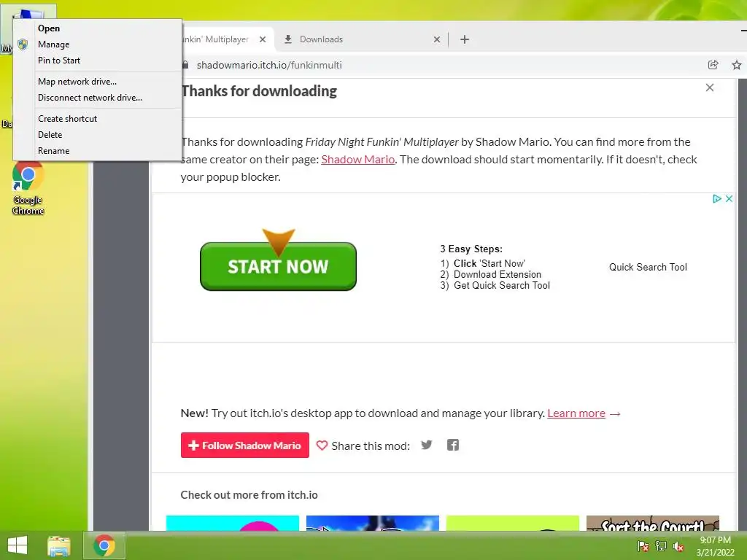Image resolution: width=747 pixels, height=560 pixels.
Task: Open the Windows Start button
Action: point(18,545)
